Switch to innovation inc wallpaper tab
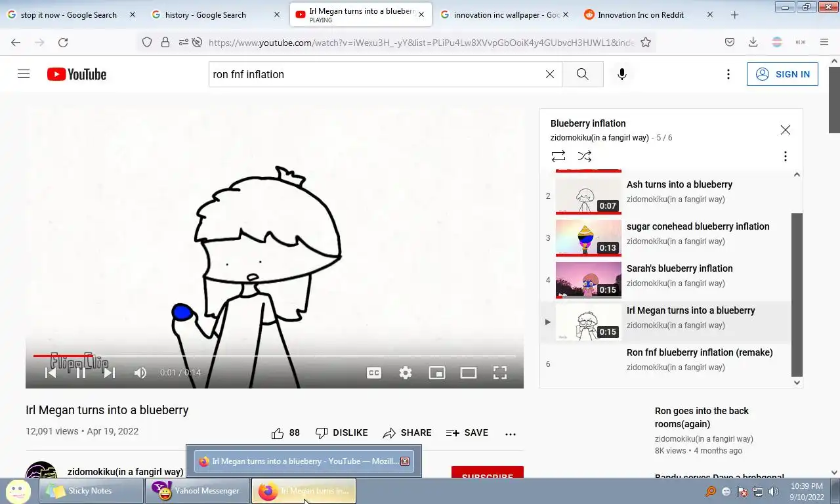The image size is (840, 504). pos(507,14)
